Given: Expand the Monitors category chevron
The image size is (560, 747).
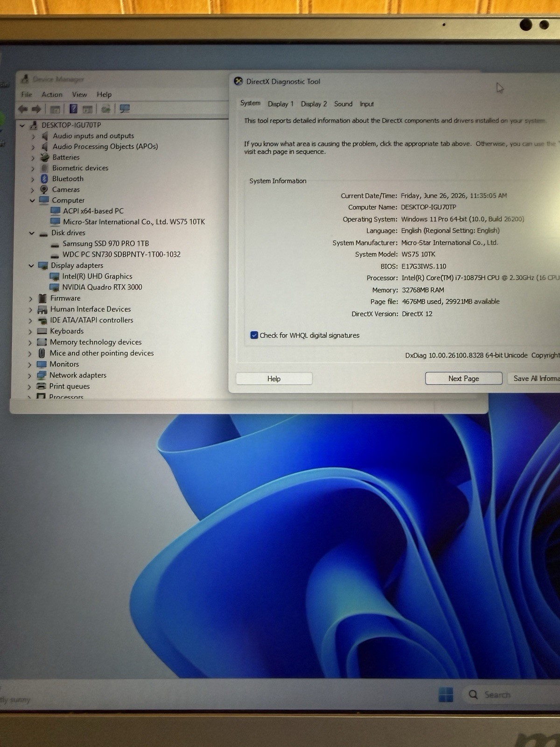Looking at the screenshot, I should coord(30,365).
